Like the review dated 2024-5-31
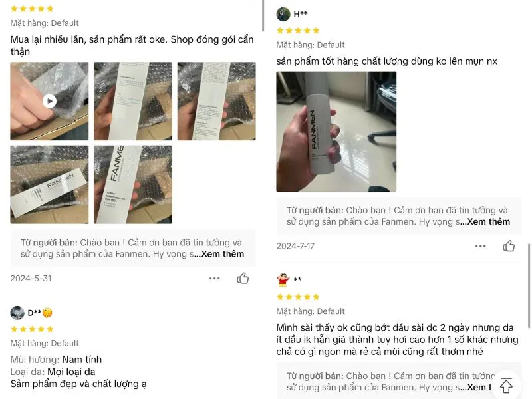532x399 pixels. coord(243,278)
